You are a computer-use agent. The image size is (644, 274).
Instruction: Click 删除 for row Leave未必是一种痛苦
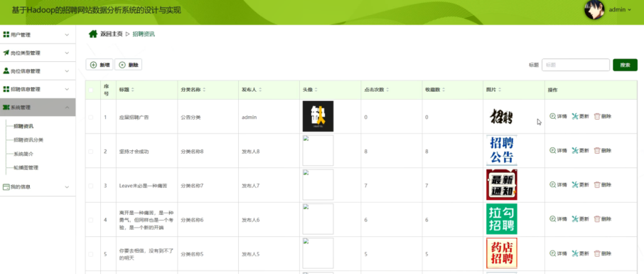[x=603, y=185]
